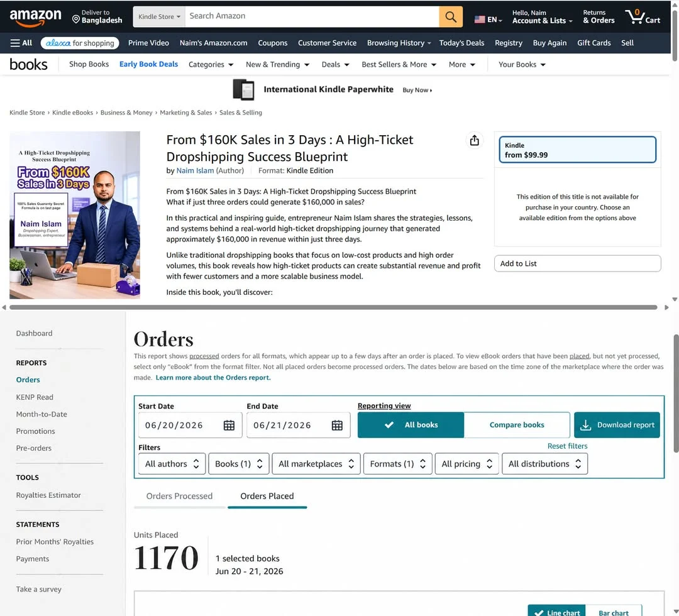Click the orange search magnifier button

450,17
